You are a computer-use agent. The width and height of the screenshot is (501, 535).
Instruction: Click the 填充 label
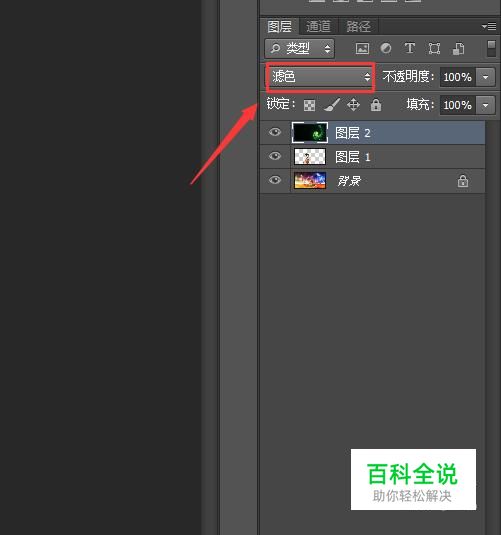pyautogui.click(x=420, y=105)
